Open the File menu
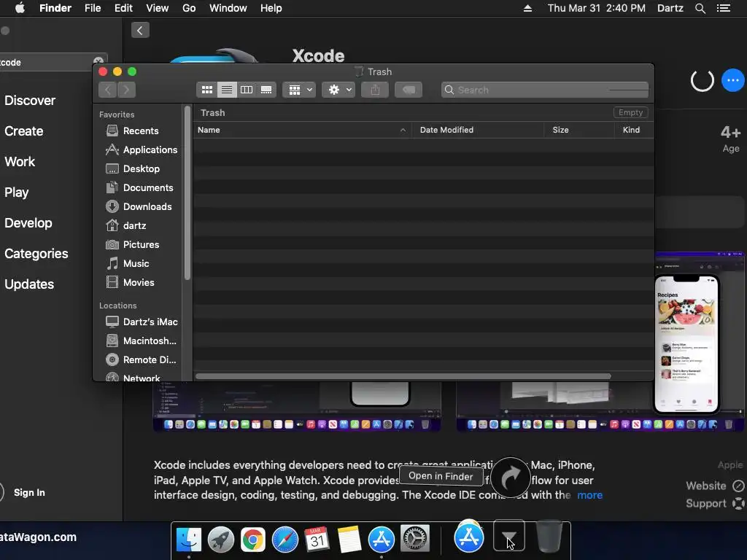Screen dimensions: 747x560 [93, 8]
